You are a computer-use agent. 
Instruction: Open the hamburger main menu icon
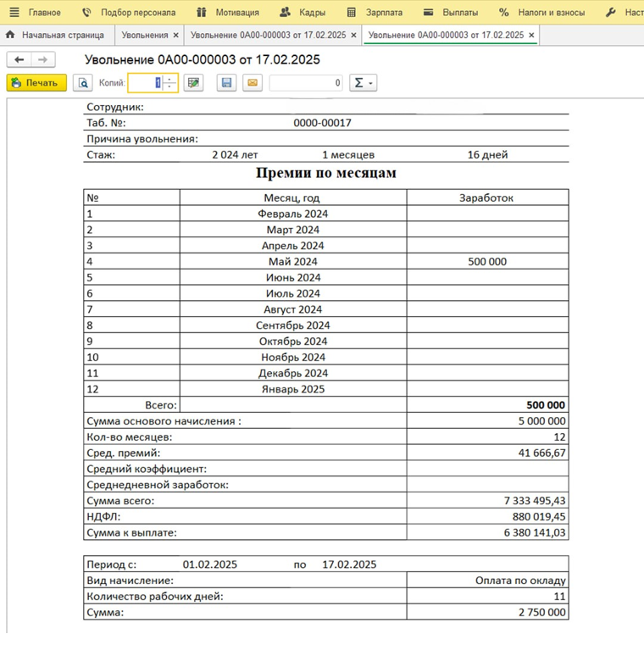point(14,13)
